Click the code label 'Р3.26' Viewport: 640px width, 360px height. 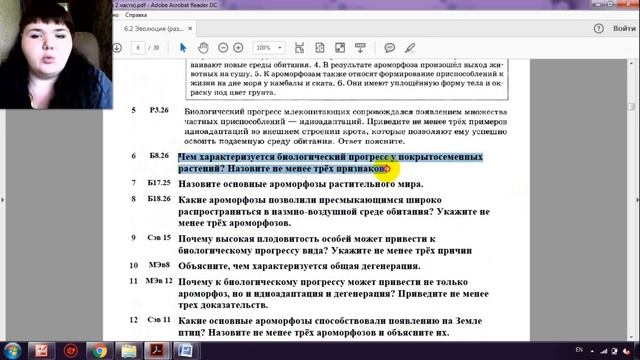click(x=159, y=110)
